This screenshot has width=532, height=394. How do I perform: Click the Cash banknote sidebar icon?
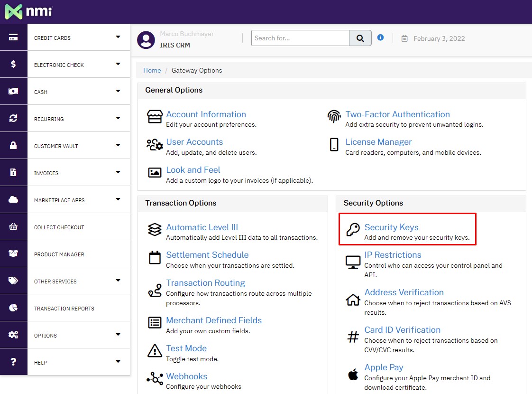(13, 91)
